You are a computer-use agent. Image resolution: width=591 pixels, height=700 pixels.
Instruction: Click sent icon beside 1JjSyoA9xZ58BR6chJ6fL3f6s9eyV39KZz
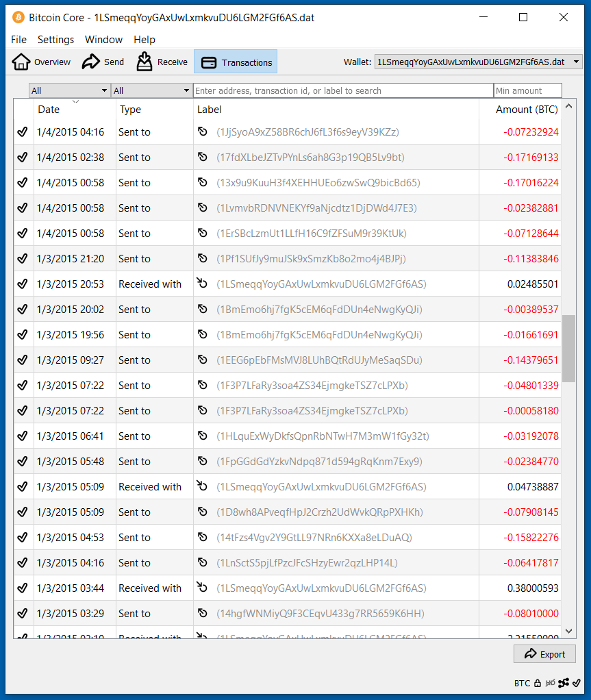203,132
